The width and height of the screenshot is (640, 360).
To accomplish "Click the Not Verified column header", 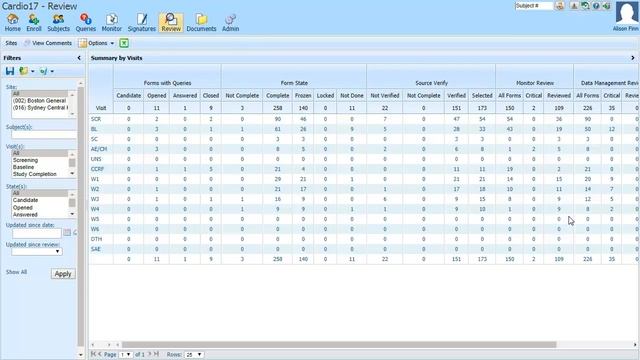I will (x=384, y=96).
